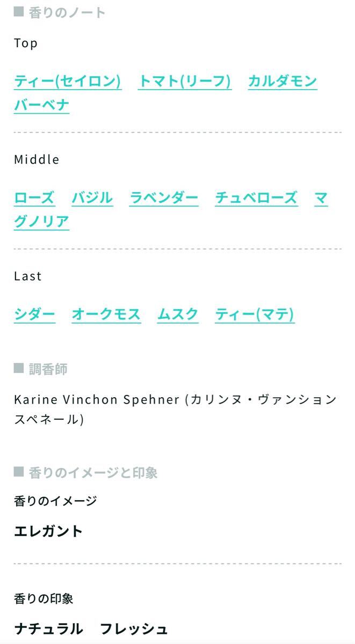Open the ティー(マテ) note link

255,314
